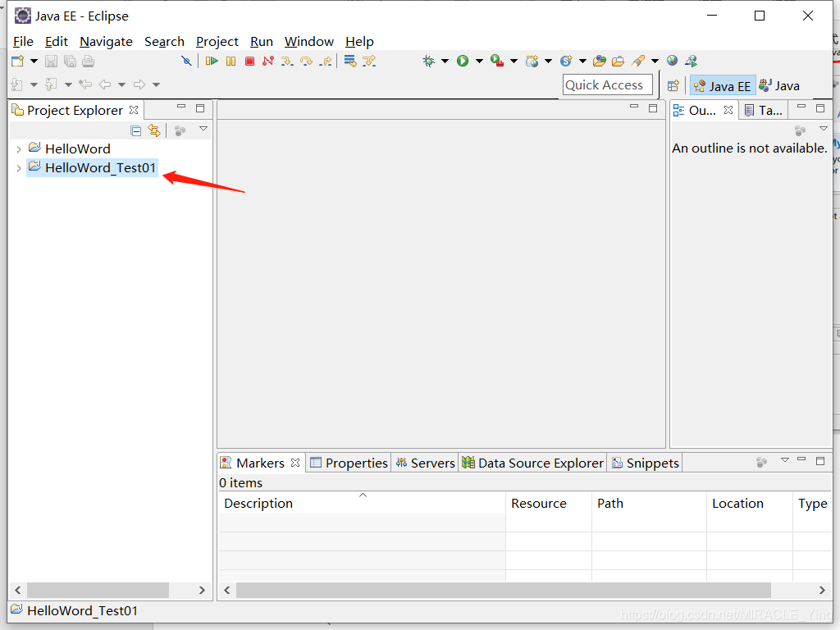840x630 pixels.
Task: Click the Forward navigation arrow
Action: coord(139,84)
